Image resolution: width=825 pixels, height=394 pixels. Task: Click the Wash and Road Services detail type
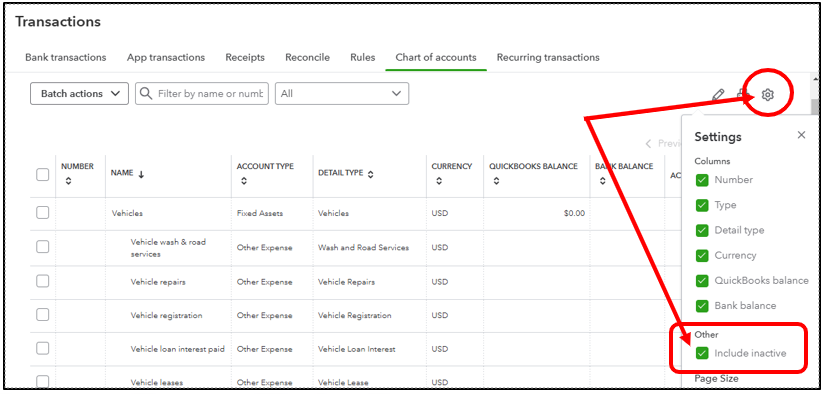364,247
